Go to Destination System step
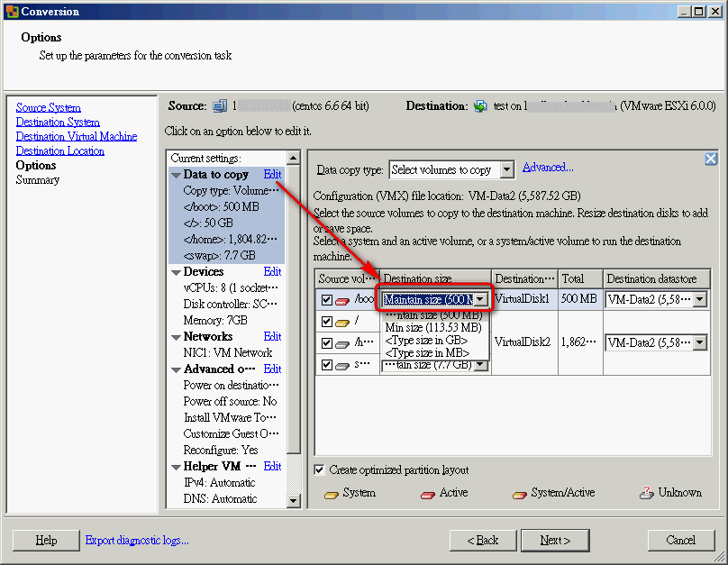This screenshot has width=728, height=565. coord(58,122)
